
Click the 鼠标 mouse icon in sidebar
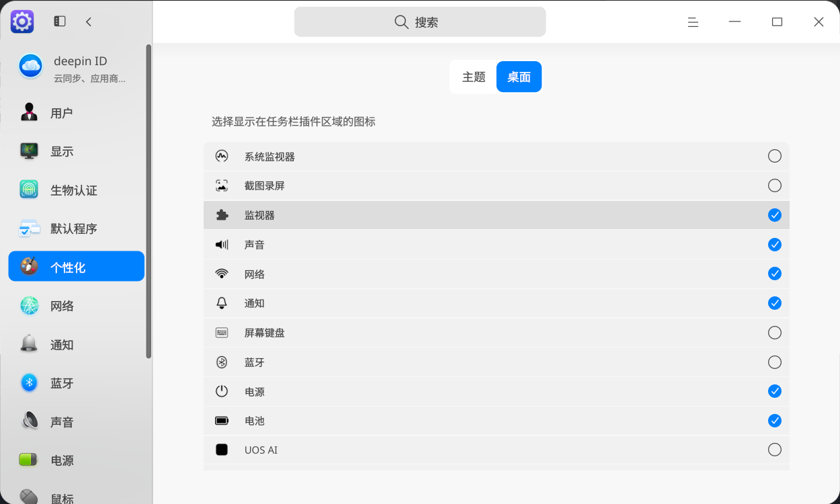click(x=29, y=497)
